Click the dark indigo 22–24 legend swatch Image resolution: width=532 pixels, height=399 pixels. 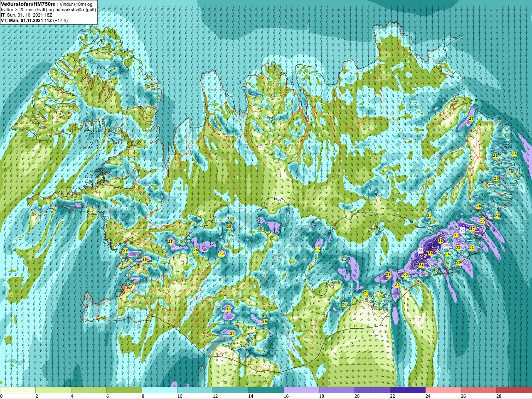(408, 390)
